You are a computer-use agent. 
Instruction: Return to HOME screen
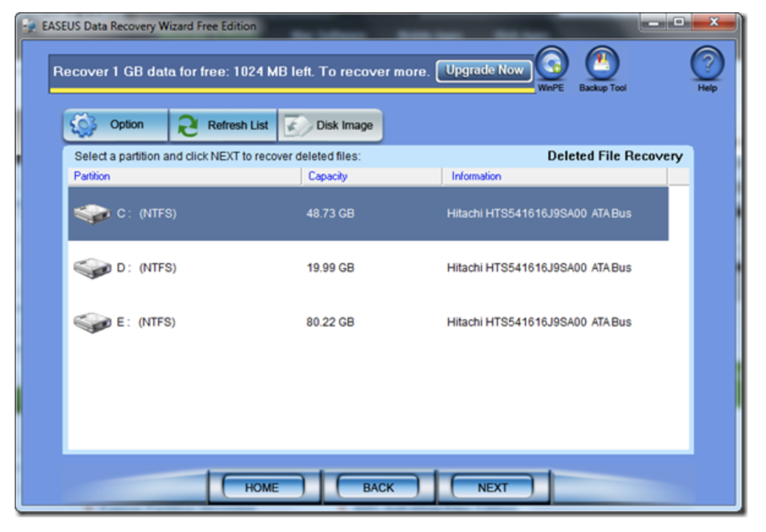[x=262, y=487]
